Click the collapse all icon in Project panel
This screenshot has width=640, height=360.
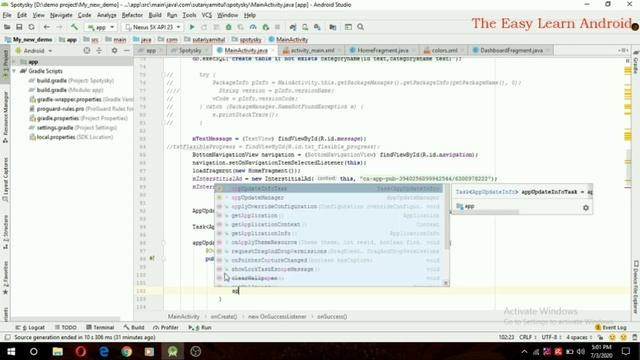(99, 51)
